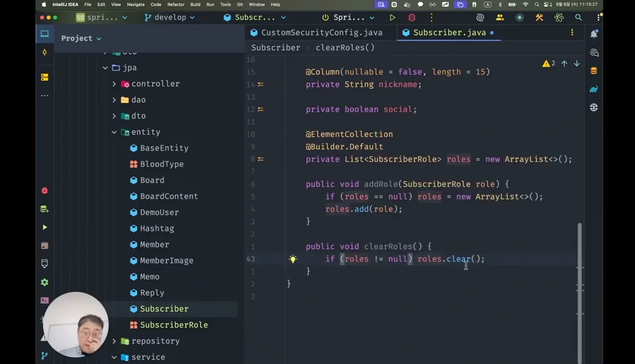The height and width of the screenshot is (364, 635).
Task: Expand the controller folder
Action: [x=114, y=84]
